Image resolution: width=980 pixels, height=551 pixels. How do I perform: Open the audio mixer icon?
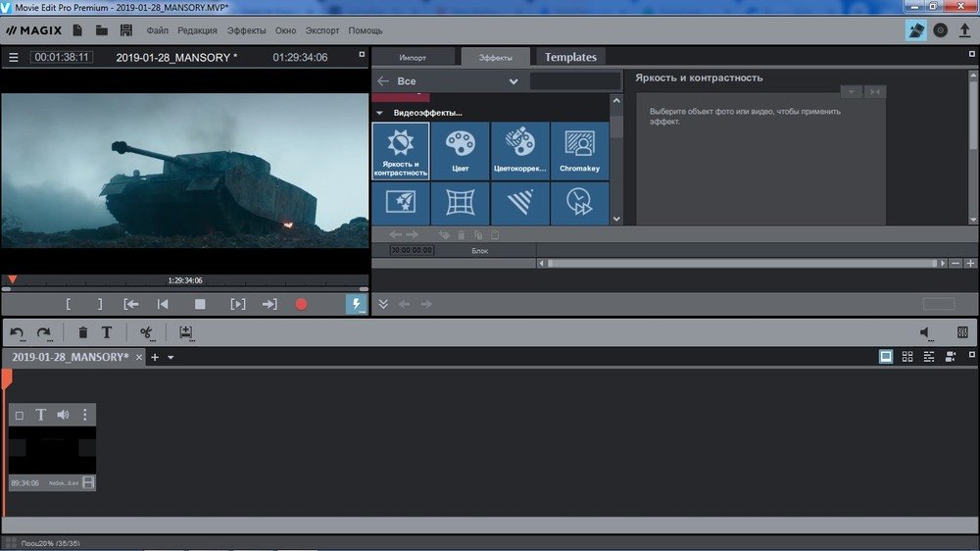[x=962, y=332]
